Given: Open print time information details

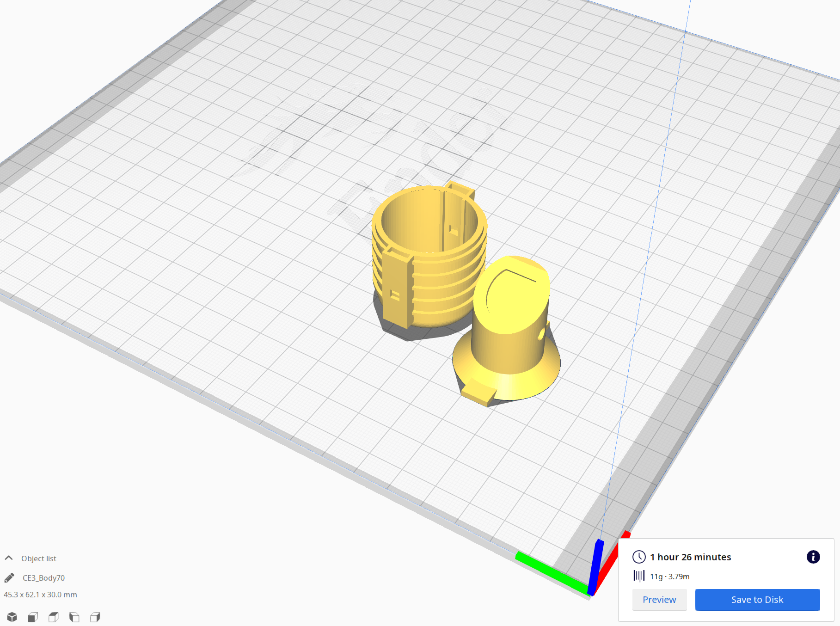Looking at the screenshot, I should tap(813, 557).
